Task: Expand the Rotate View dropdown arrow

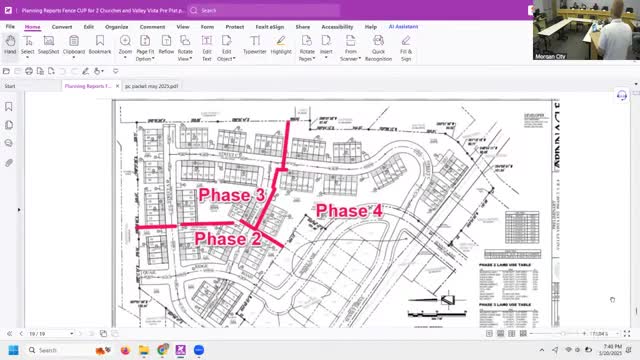Action: pyautogui.click(x=191, y=59)
